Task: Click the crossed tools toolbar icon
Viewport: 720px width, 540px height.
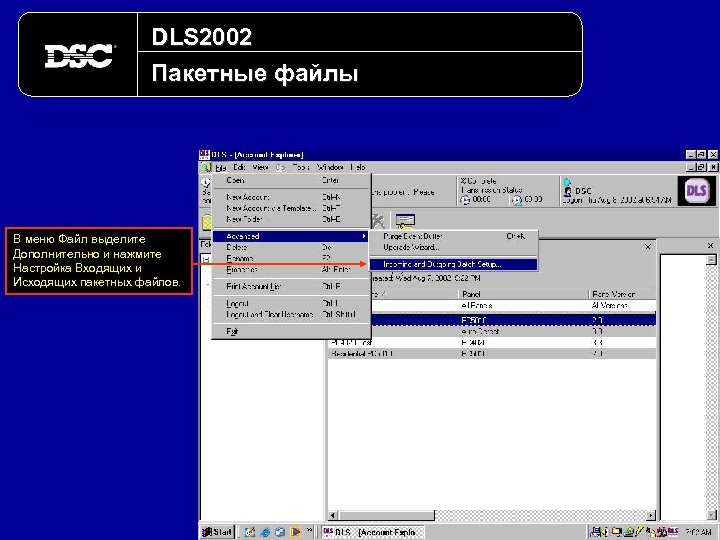Action: pyautogui.click(x=377, y=221)
